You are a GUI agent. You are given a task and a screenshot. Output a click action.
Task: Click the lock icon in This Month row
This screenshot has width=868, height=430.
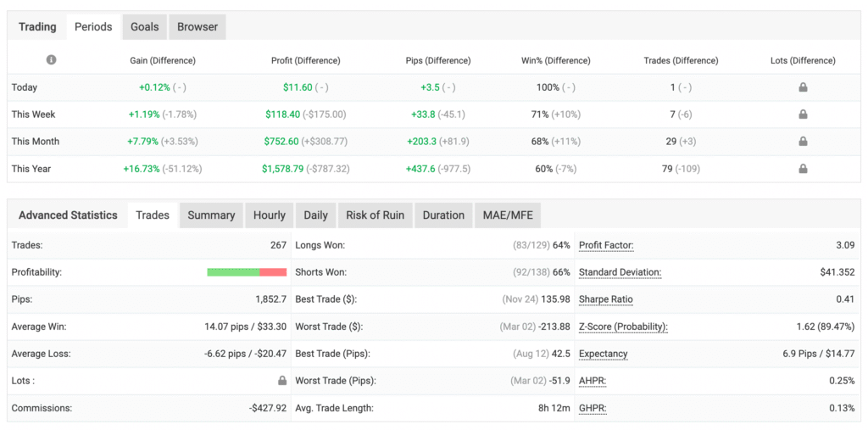(802, 142)
